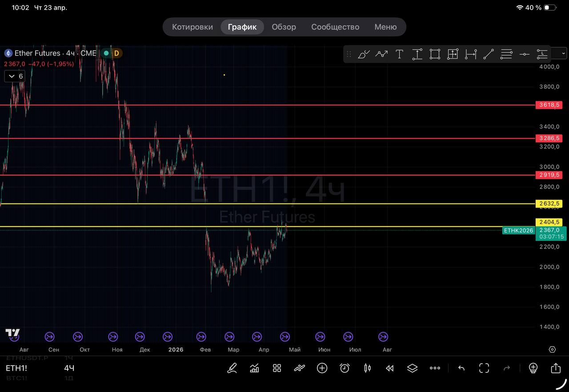Create an alert with the alarm clock icon
Viewport: 569px width, 392px height.
345,368
